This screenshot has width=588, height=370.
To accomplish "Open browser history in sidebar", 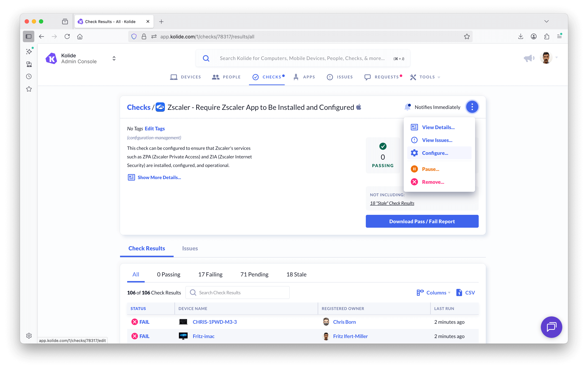I will click(29, 76).
